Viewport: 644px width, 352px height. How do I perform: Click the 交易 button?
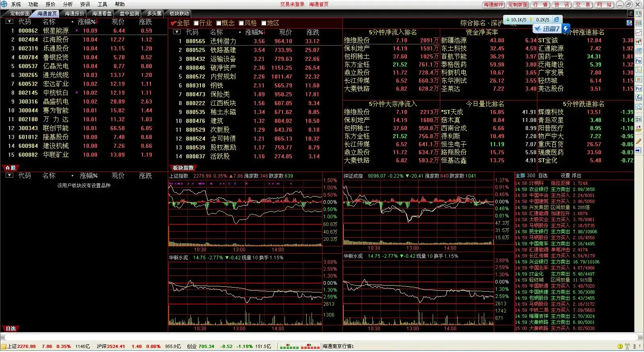pos(582,5)
